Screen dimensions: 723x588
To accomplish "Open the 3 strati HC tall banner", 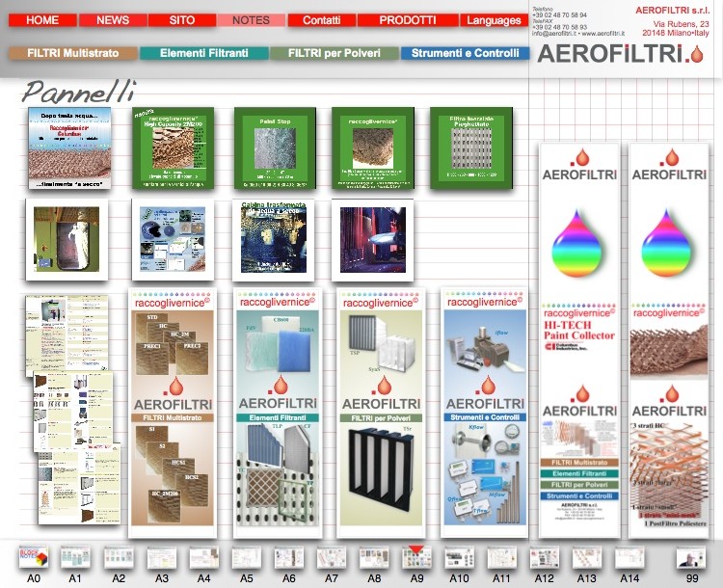I will (x=669, y=340).
